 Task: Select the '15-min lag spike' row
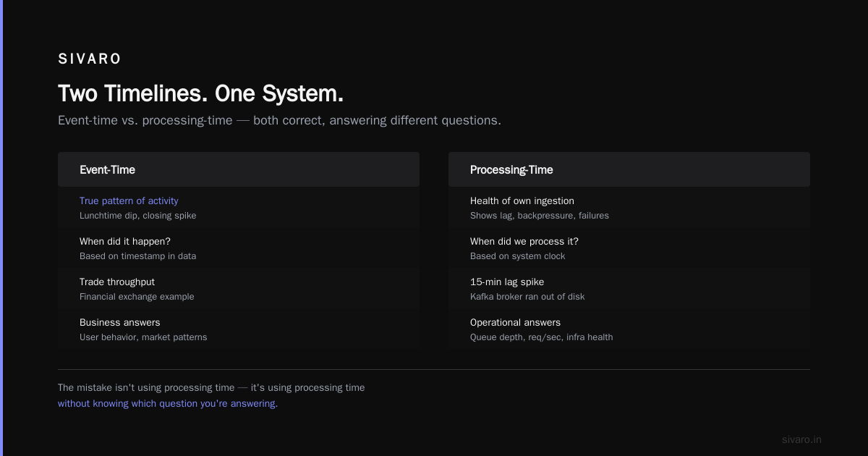629,289
